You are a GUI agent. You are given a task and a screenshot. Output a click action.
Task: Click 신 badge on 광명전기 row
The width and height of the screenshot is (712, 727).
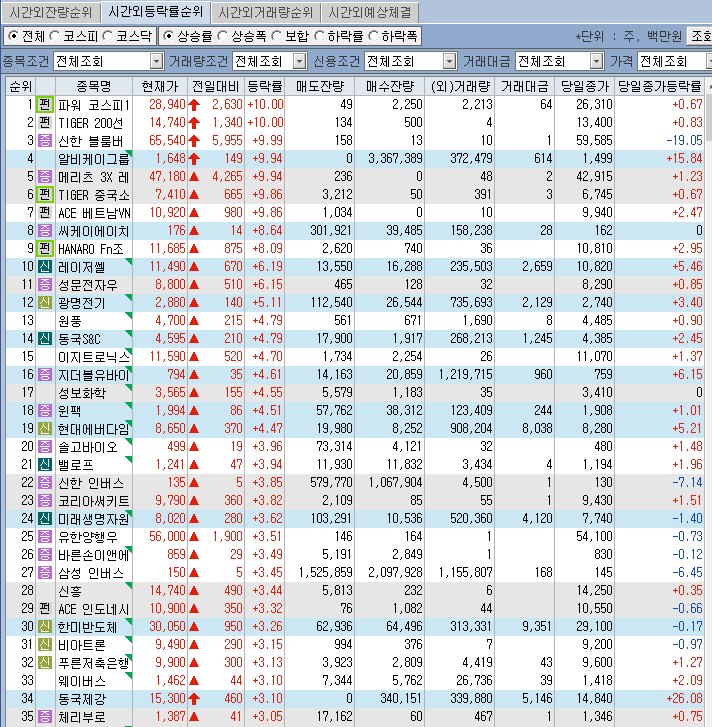click(44, 302)
